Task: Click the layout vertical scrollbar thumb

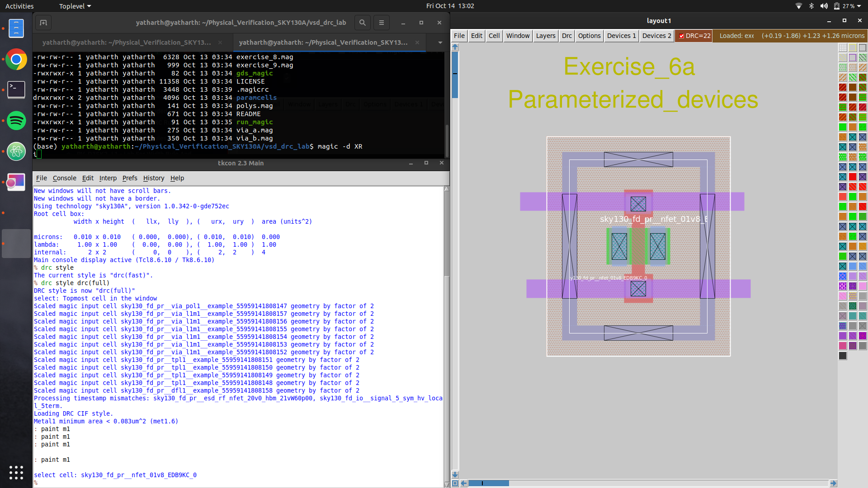Action: point(455,75)
